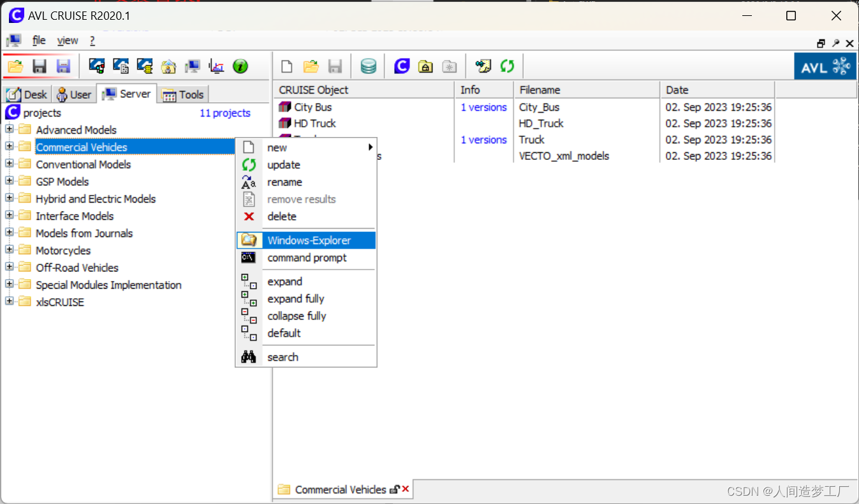
Task: Choose 'delete' from the context menu
Action: (306, 216)
